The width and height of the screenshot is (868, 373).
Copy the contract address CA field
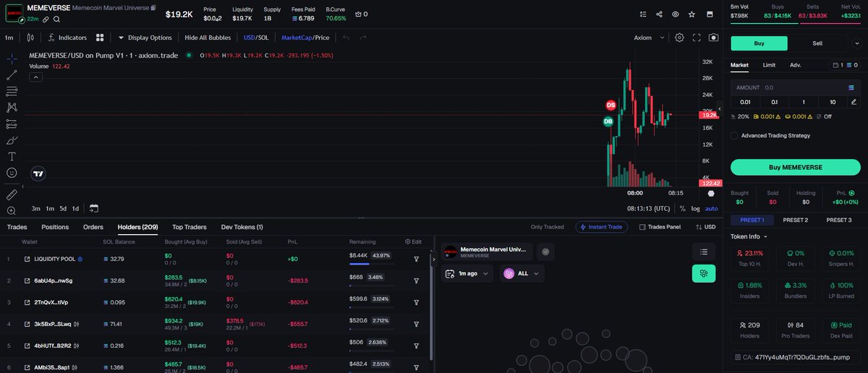click(x=795, y=357)
